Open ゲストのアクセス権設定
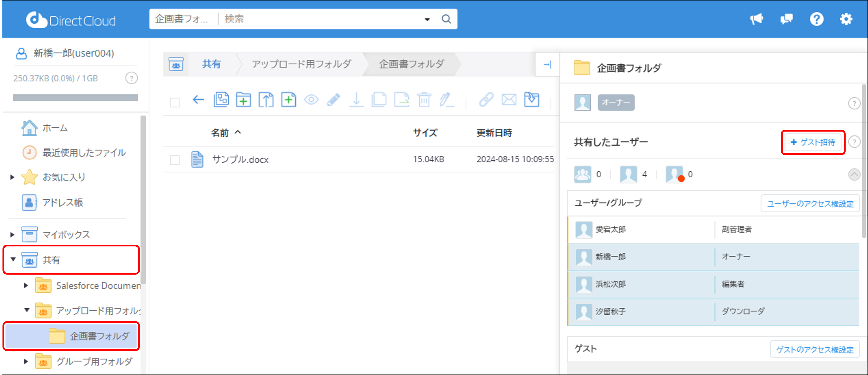868x375 pixels. click(815, 349)
